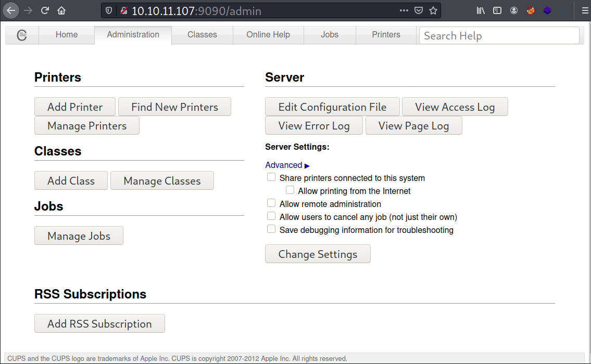Open the Jobs tab

click(330, 35)
